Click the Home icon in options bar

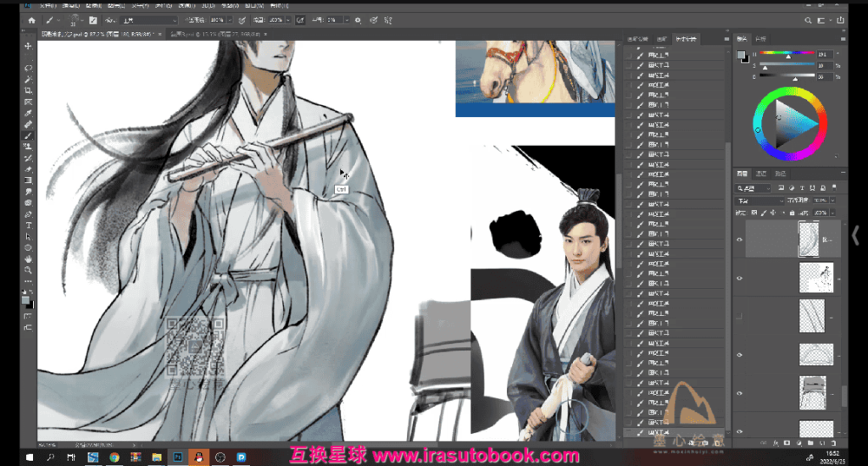(31, 20)
